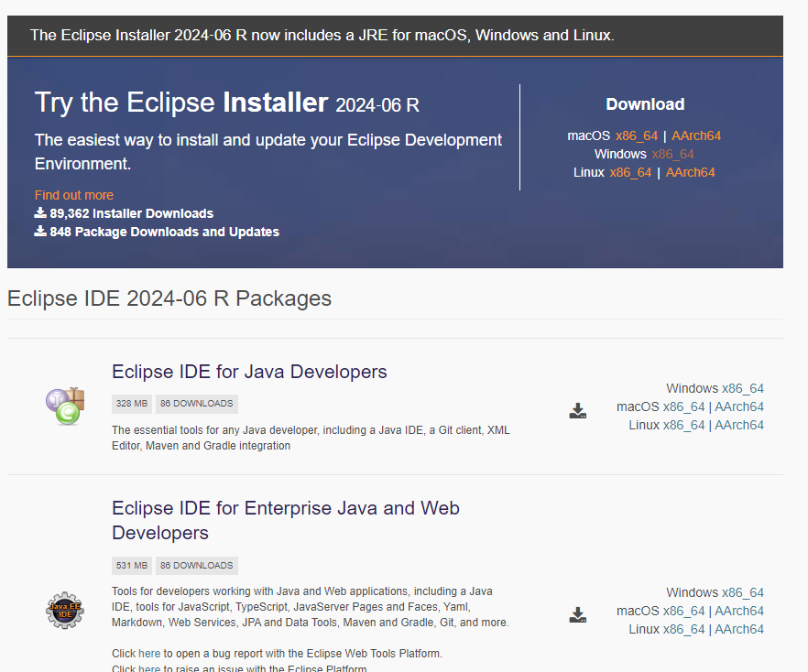808x672 pixels.
Task: Click the Eclipse IDE for Java Developers logo
Action: tap(65, 406)
